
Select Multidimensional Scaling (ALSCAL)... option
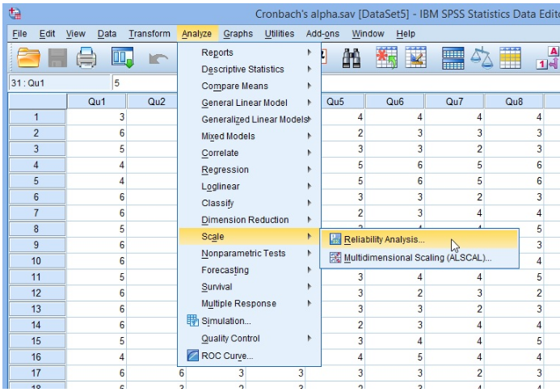[419, 258]
